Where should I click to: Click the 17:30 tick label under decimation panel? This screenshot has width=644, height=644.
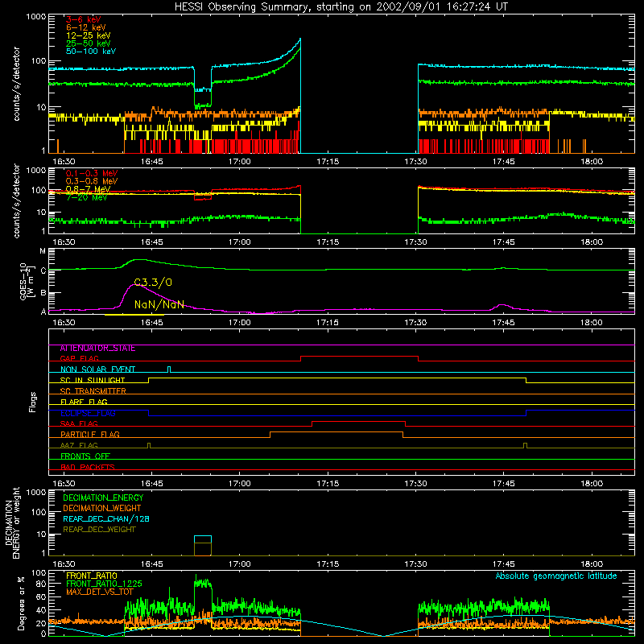pos(415,564)
